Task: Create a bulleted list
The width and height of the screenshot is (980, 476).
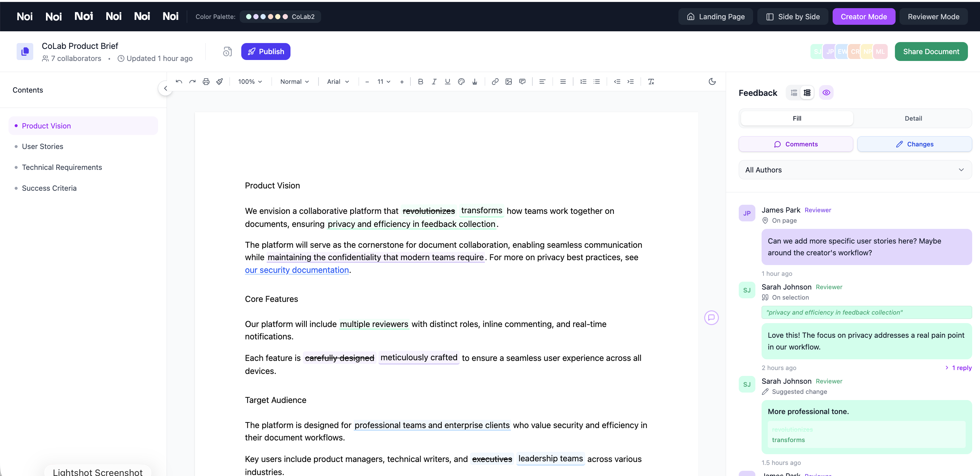Action: click(597, 82)
